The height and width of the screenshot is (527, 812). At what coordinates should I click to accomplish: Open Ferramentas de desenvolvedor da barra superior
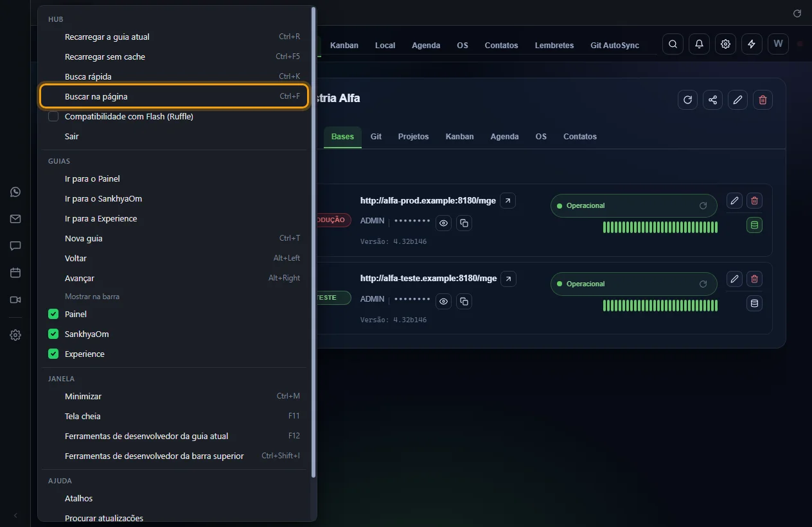(x=174, y=456)
